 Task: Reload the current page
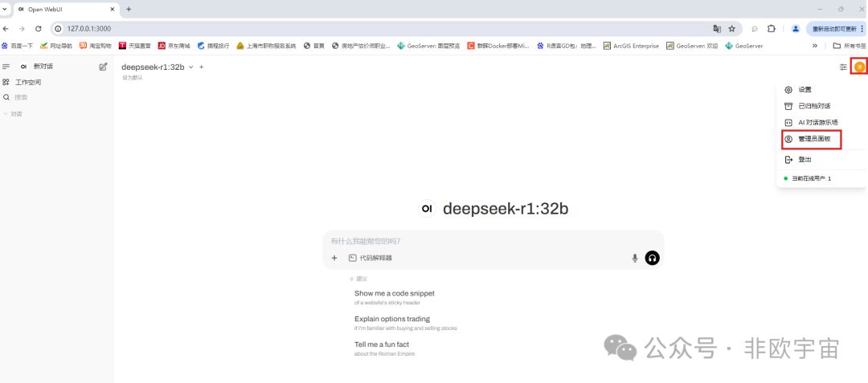[39, 29]
